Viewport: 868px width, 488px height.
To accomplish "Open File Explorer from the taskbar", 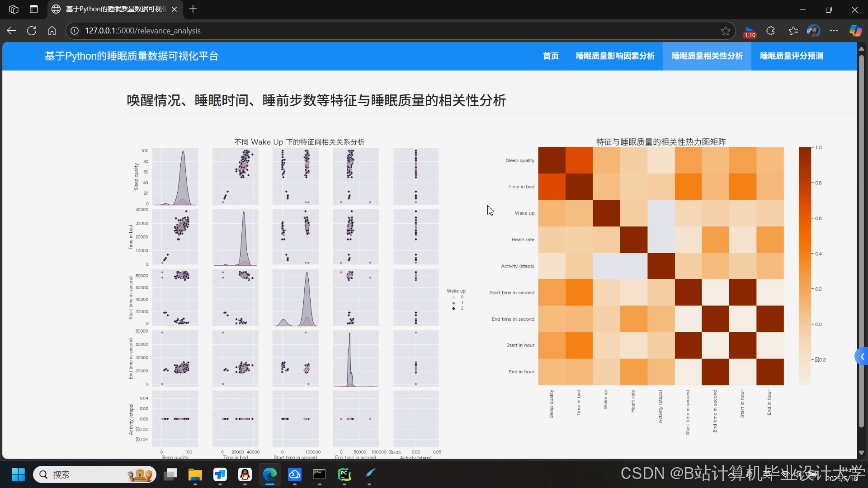I will tap(195, 474).
